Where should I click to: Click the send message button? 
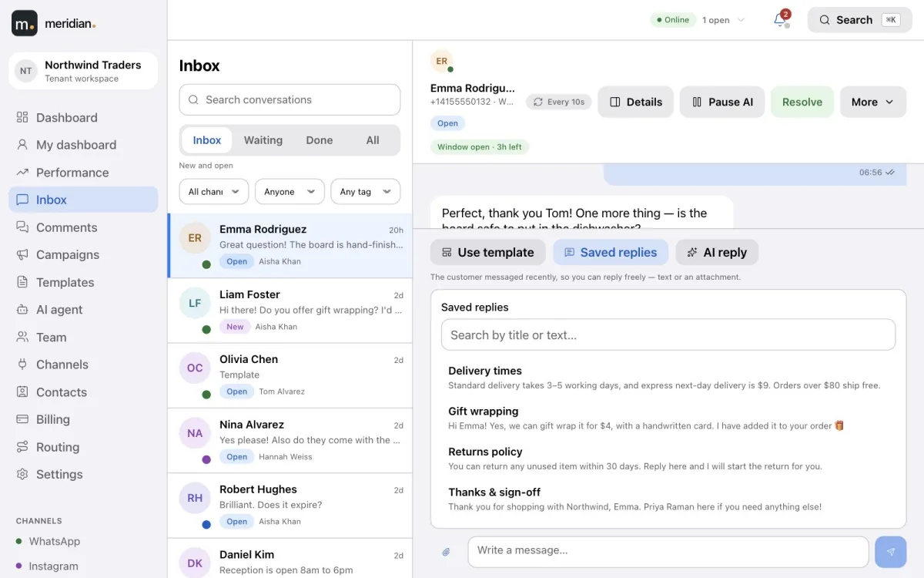pyautogui.click(x=891, y=552)
